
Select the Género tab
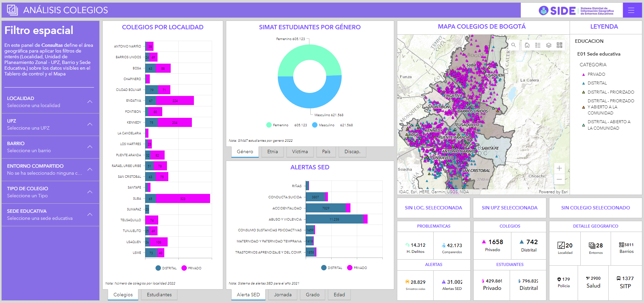[245, 152]
